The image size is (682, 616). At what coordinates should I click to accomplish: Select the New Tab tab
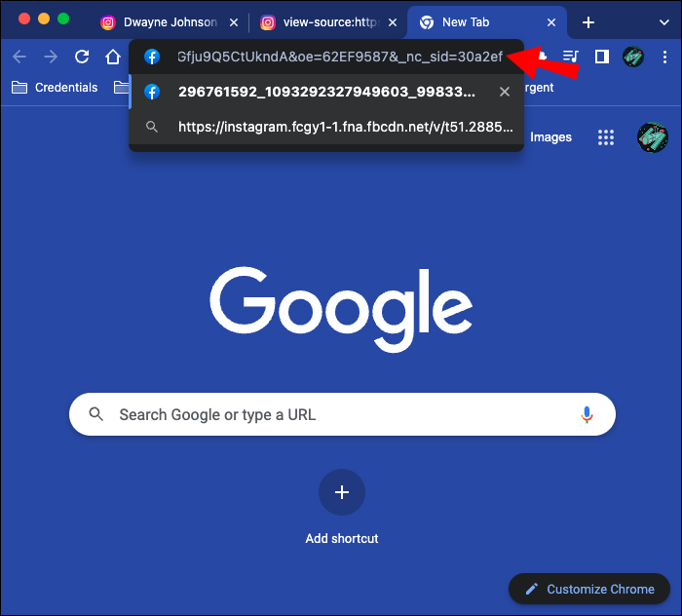tap(486, 22)
